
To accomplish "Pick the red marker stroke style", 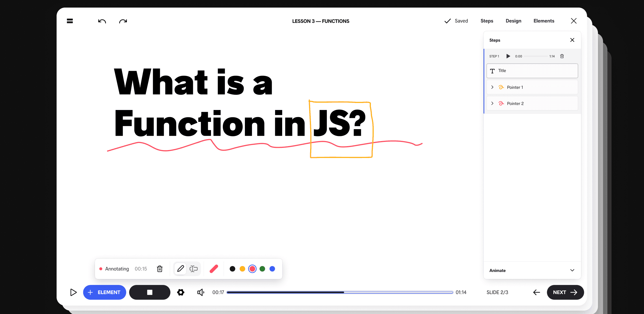I will (x=214, y=269).
